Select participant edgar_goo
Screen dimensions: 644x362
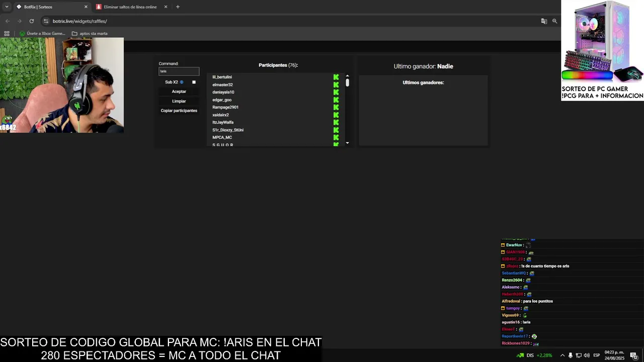(x=222, y=100)
